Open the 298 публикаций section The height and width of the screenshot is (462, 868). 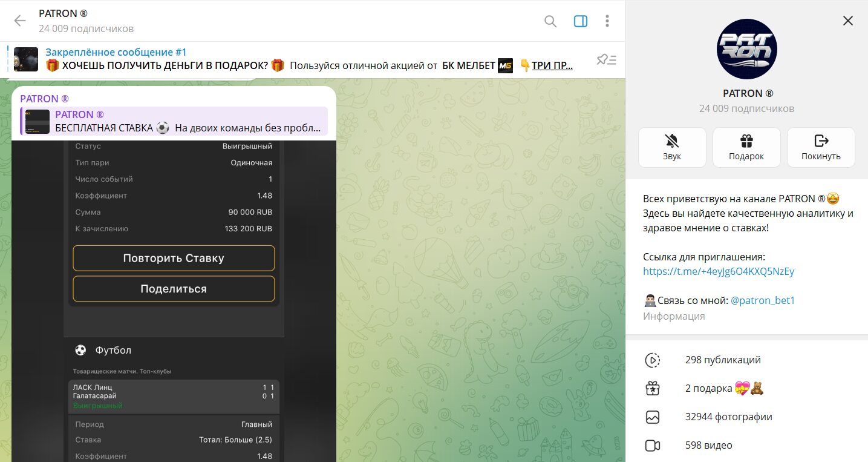click(x=747, y=360)
